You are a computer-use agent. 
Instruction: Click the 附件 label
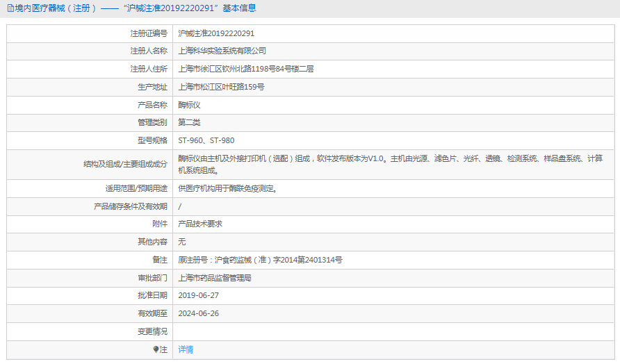(x=160, y=224)
